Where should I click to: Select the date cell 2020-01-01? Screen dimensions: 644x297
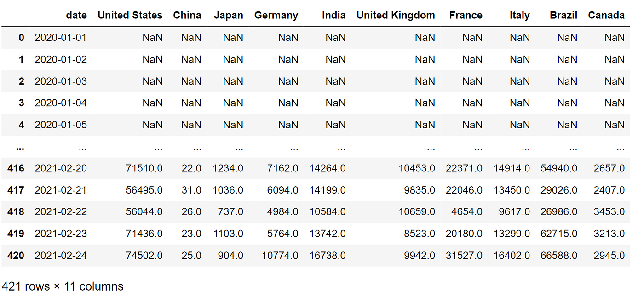pyautogui.click(x=60, y=37)
